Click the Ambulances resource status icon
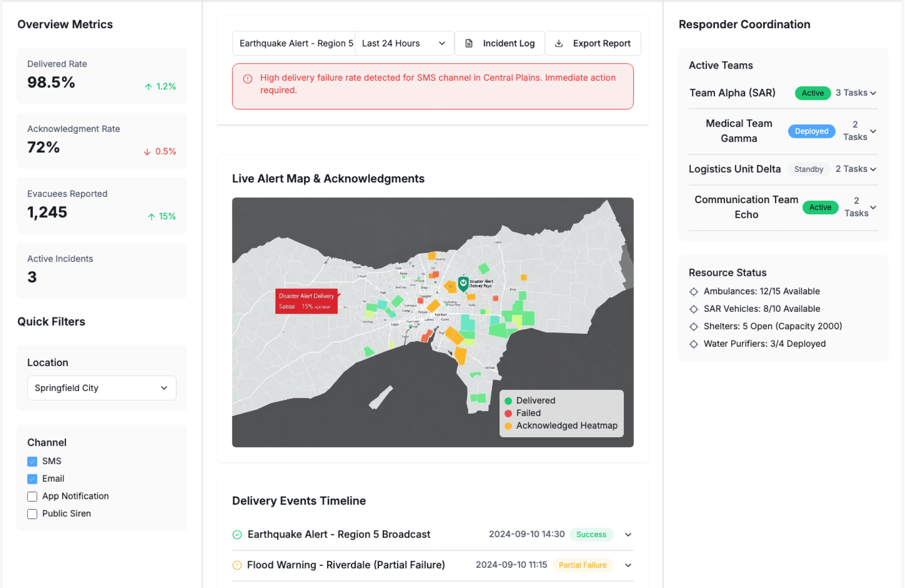The height and width of the screenshot is (588, 905). click(x=693, y=292)
